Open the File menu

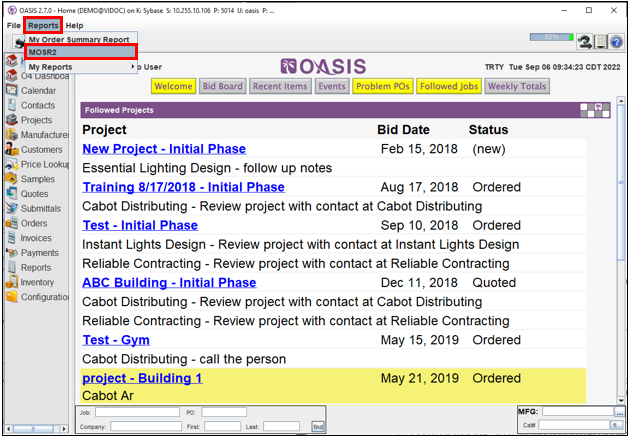(x=13, y=25)
